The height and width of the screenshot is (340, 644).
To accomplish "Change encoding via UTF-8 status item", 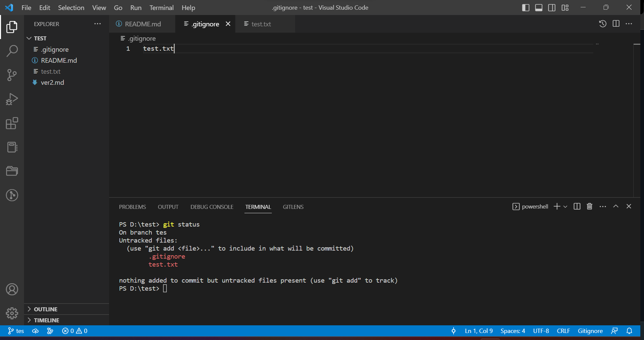I will [541, 331].
